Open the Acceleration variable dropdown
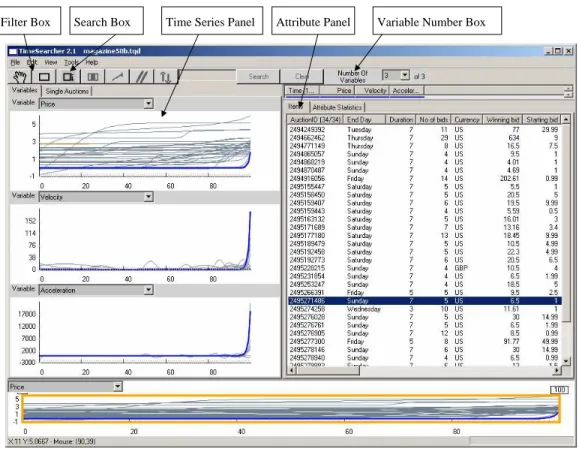579x449 pixels. [148, 290]
